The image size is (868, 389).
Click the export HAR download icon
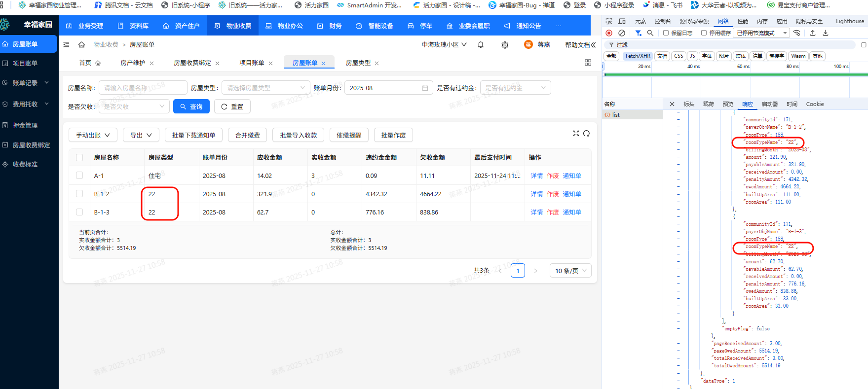826,33
